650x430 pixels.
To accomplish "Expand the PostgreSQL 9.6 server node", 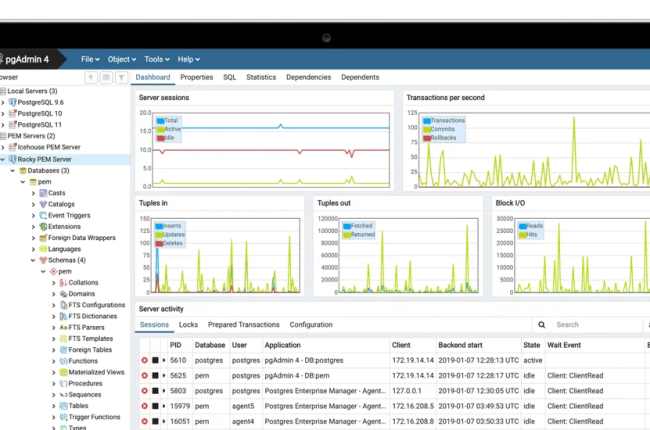I will [3, 102].
